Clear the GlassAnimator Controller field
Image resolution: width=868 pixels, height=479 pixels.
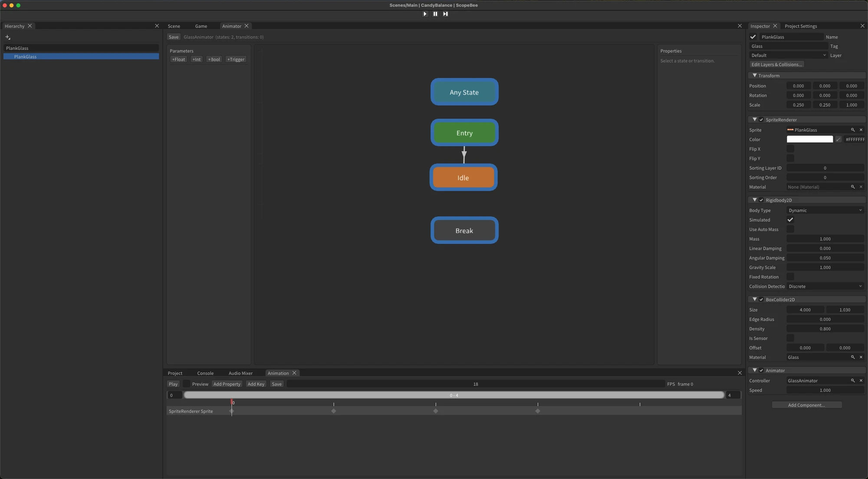tap(861, 381)
